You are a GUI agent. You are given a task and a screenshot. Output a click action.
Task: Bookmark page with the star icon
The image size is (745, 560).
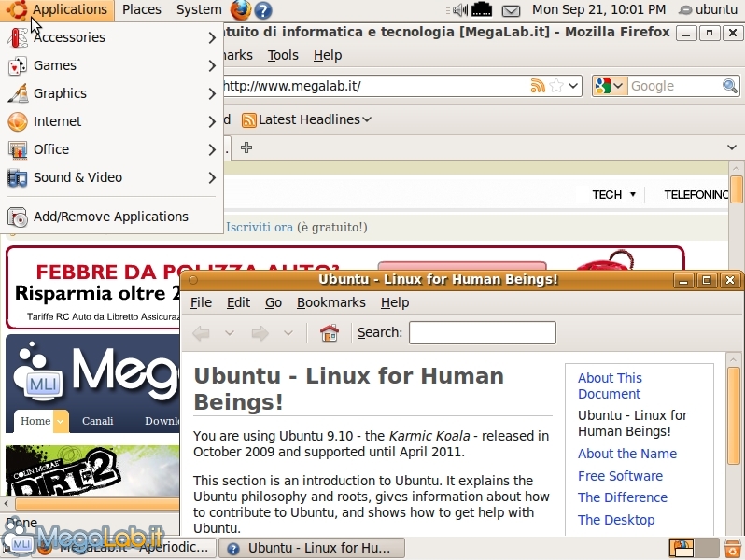point(556,86)
